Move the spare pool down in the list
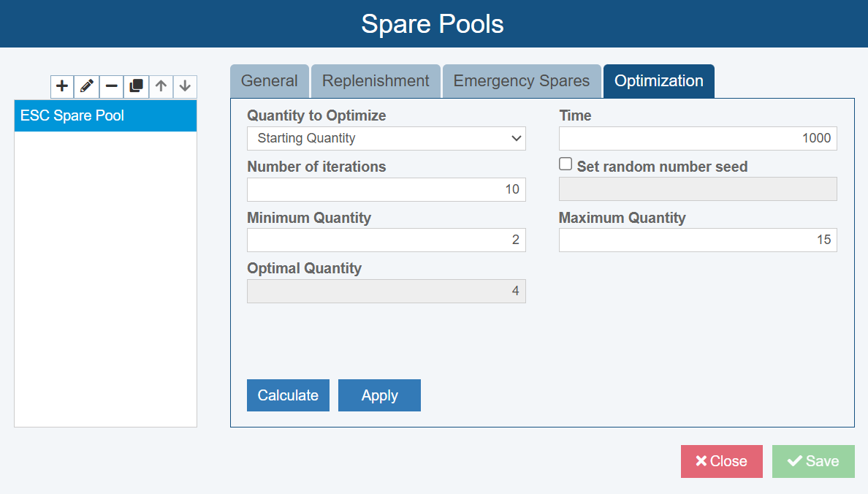Screen dimensions: 868x494 tap(185, 86)
